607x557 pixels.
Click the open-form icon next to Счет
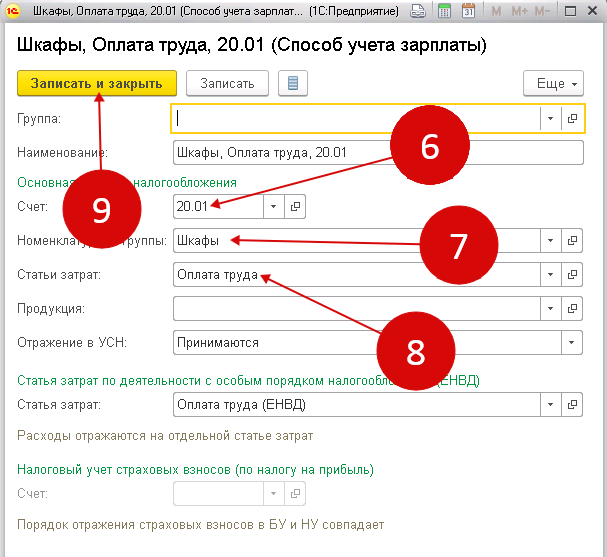click(x=295, y=206)
